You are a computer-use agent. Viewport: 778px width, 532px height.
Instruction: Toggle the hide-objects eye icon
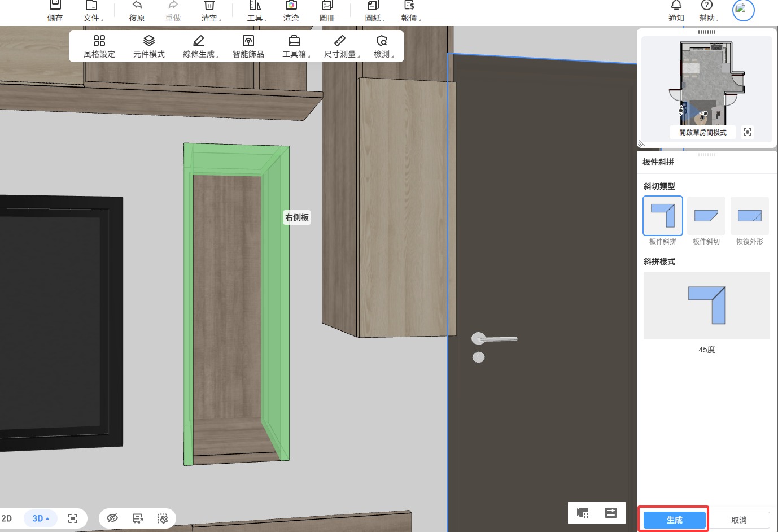pyautogui.click(x=112, y=518)
